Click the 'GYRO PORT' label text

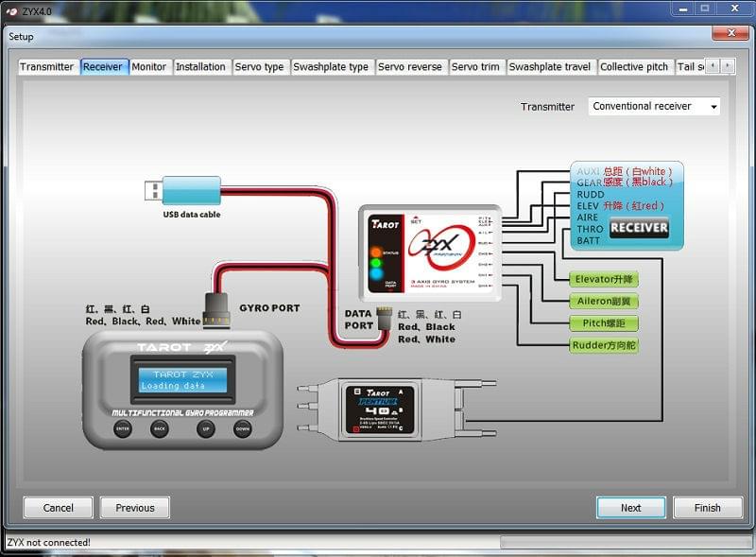(269, 308)
